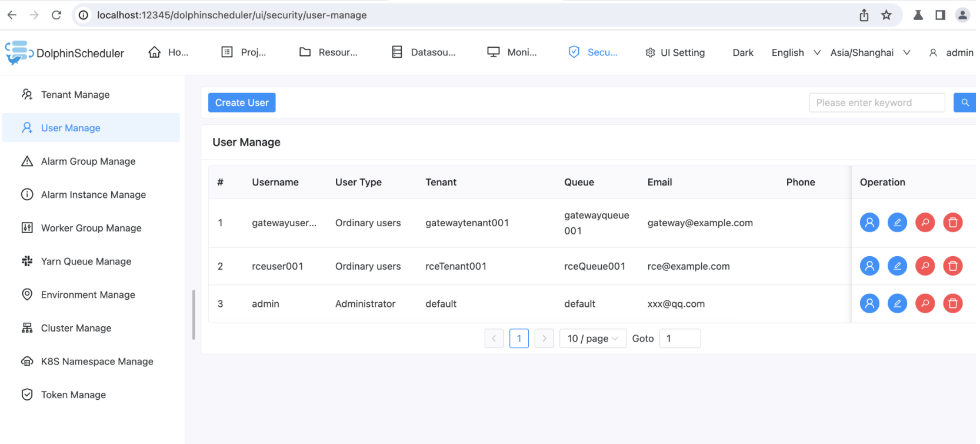Click key icon for gatewayuser row

tap(925, 223)
